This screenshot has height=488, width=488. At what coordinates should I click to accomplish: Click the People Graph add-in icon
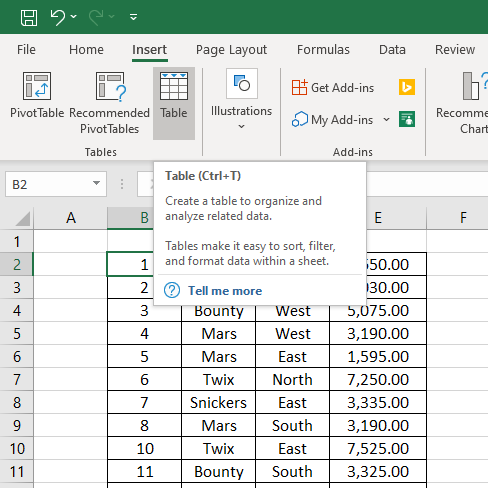click(x=407, y=119)
